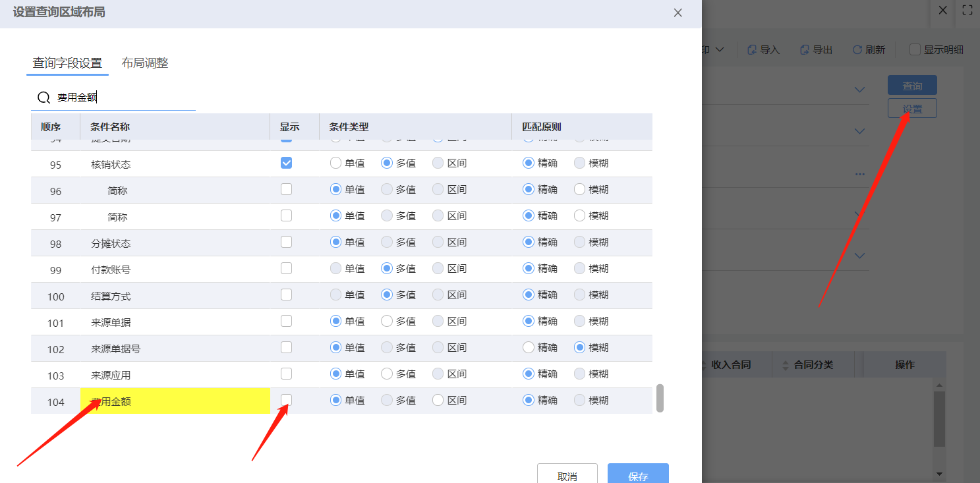Enable the 显示 checkbox for 费用金额
Screen dimensions: 980x483
click(286, 400)
